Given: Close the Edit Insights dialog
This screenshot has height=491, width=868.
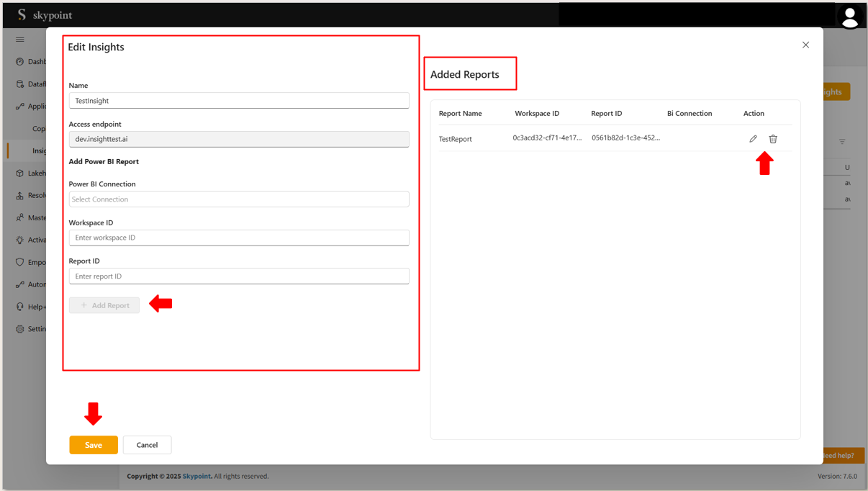Looking at the screenshot, I should pyautogui.click(x=805, y=45).
